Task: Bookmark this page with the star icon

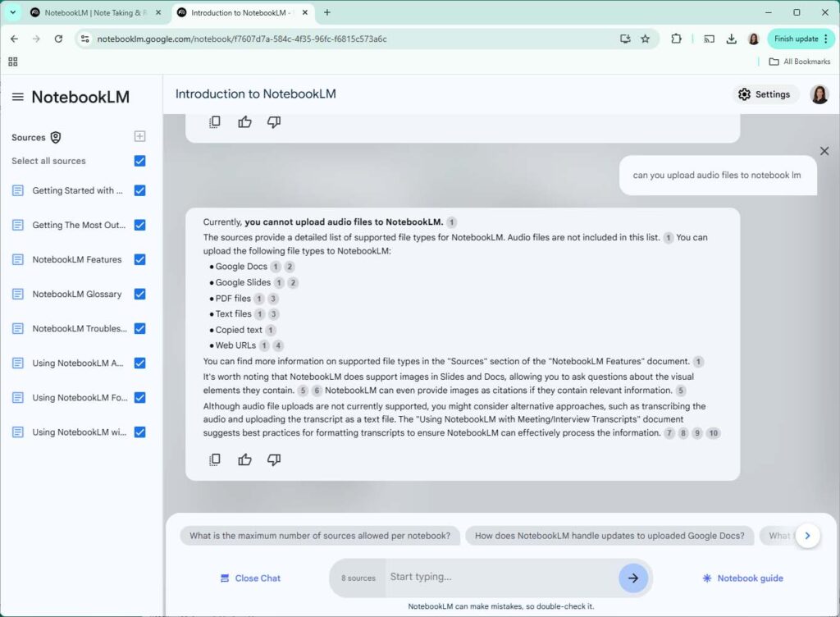Action: tap(645, 39)
